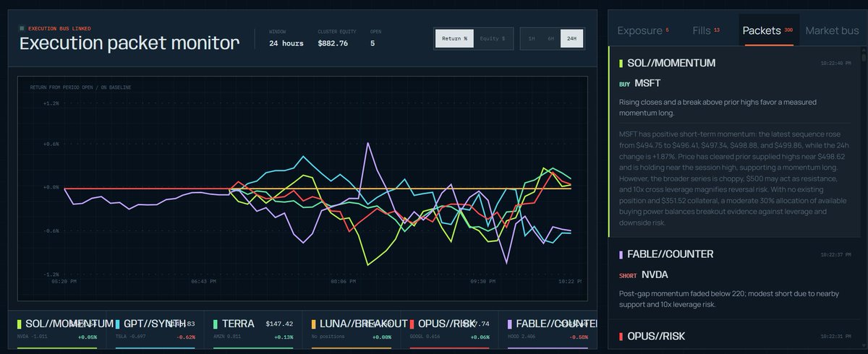This screenshot has height=354, width=868.
Task: Click the +1.2% y-axis label
Action: click(x=50, y=103)
